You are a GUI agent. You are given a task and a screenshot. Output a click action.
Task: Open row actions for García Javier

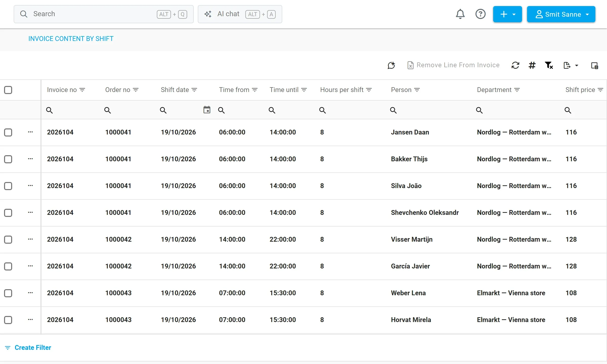30,266
